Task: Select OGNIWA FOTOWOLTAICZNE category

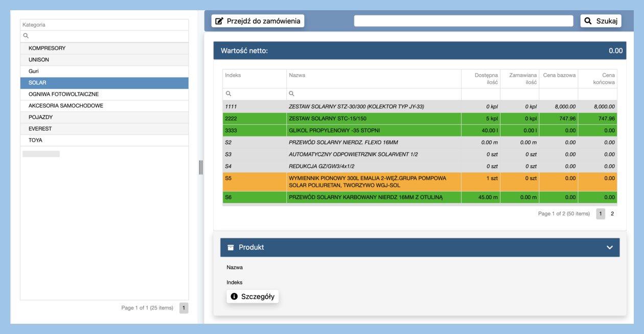Action: tap(63, 94)
